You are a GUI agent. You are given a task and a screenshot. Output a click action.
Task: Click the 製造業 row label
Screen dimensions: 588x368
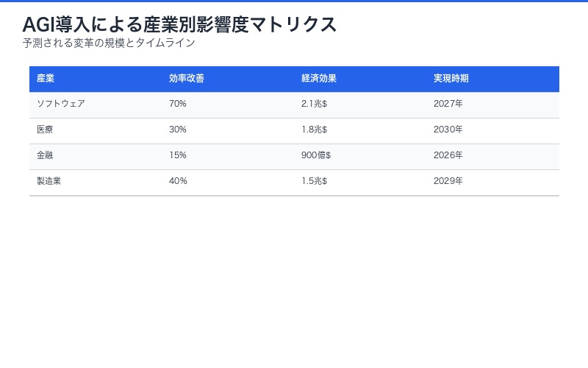49,182
